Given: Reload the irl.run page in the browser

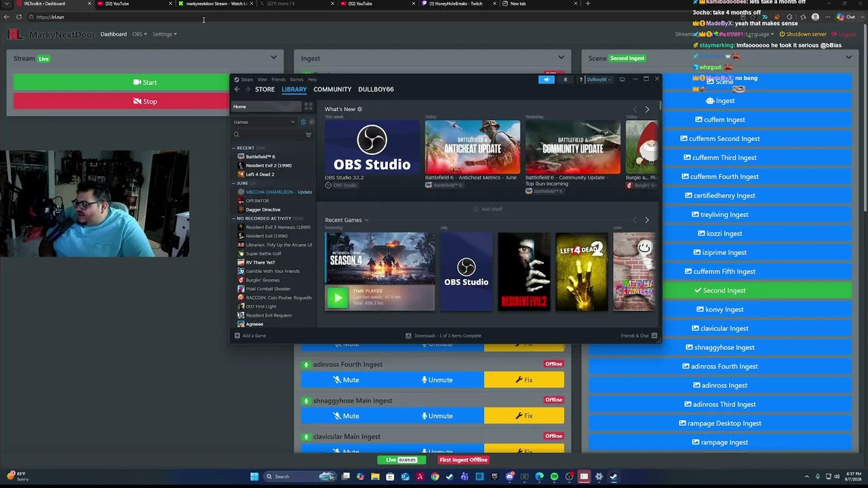Looking at the screenshot, I should (x=19, y=17).
